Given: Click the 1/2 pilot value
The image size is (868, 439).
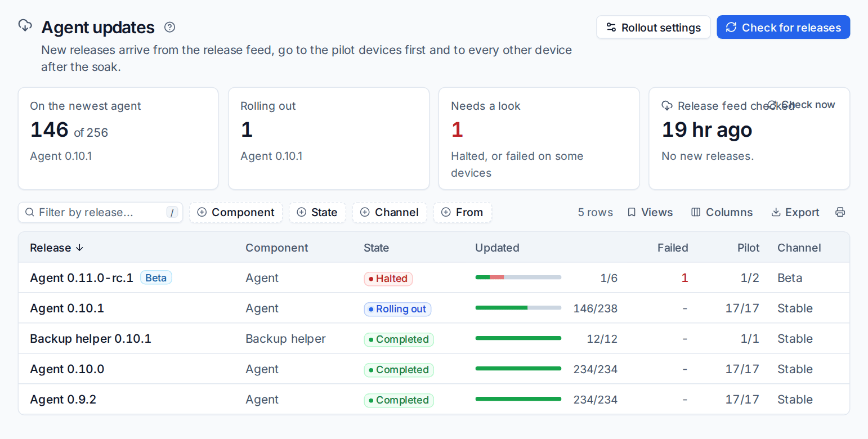Looking at the screenshot, I should 750,277.
